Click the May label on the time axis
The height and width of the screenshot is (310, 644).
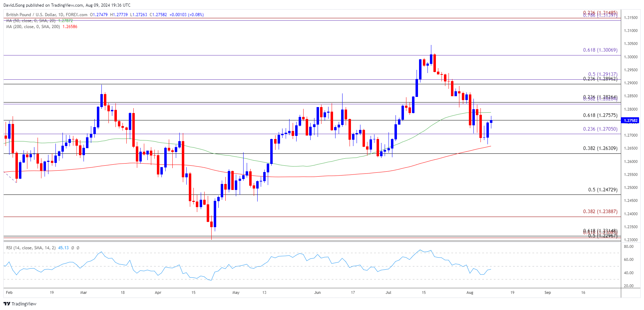pyautogui.click(x=236, y=292)
